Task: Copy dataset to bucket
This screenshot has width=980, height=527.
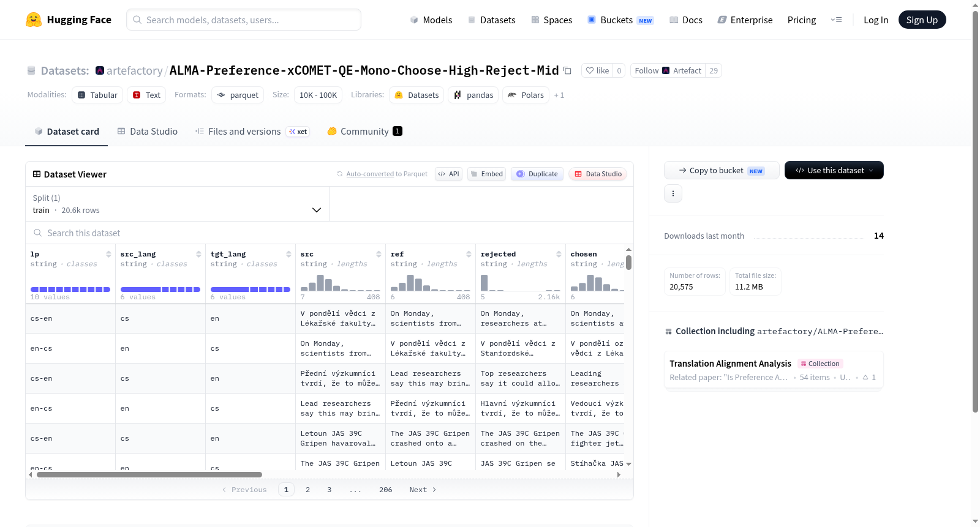Action: 722,170
